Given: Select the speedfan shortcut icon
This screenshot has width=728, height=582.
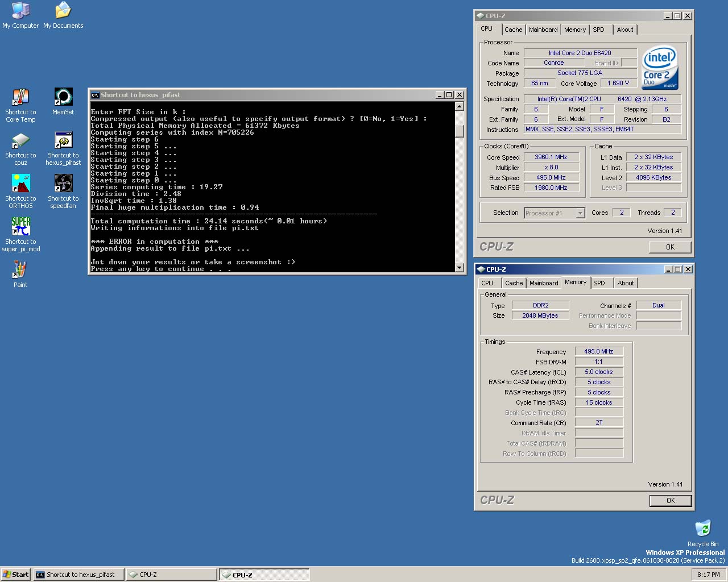Looking at the screenshot, I should pos(63,192).
